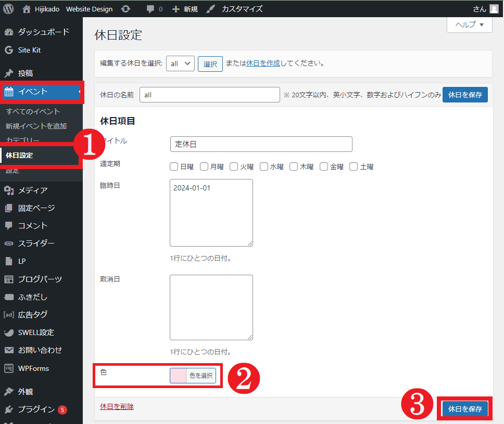
Task: Open the pink 色を選択 color swatch
Action: (178, 376)
